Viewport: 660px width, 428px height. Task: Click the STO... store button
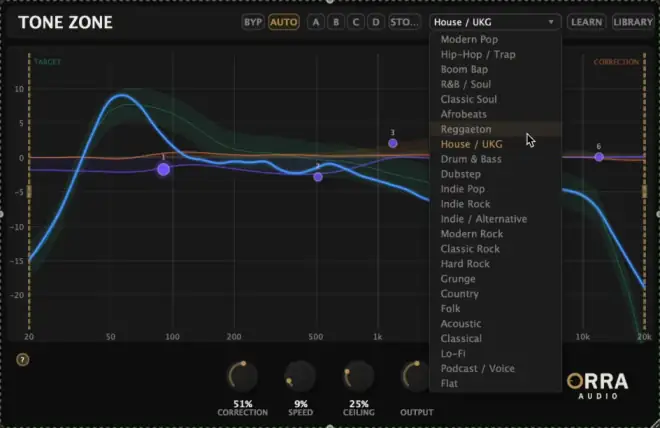coord(404,22)
